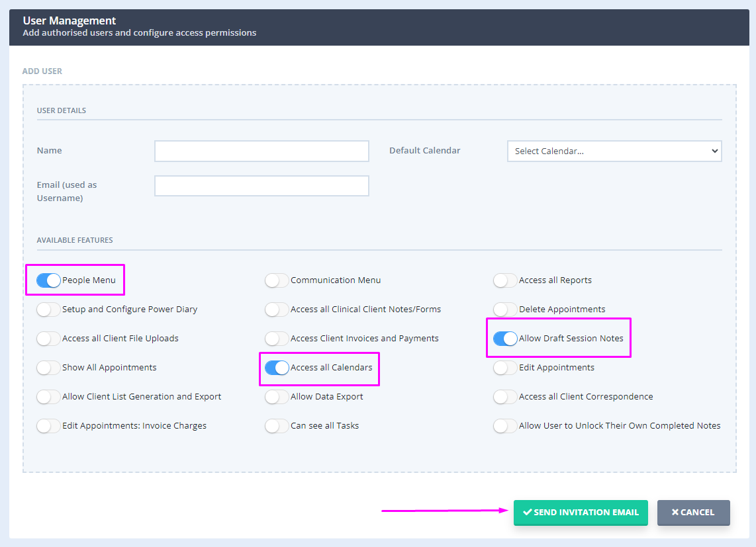
Task: Enable Edit Appointments: Invoice Charges
Action: [48, 425]
